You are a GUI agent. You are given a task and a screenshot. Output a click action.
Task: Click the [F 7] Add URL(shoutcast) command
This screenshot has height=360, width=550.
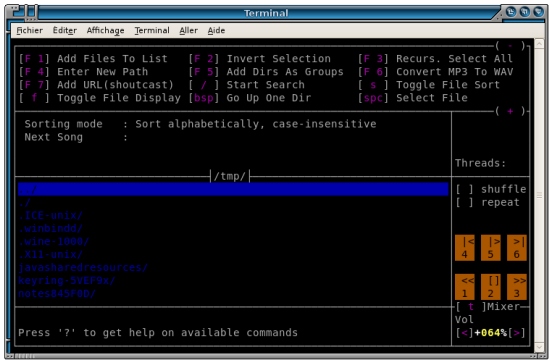pos(96,85)
